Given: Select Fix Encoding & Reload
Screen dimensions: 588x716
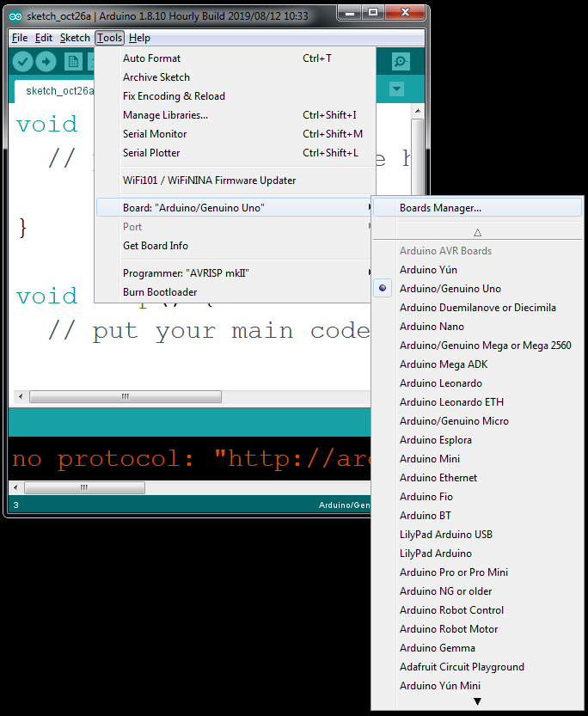Looking at the screenshot, I should (235, 96).
